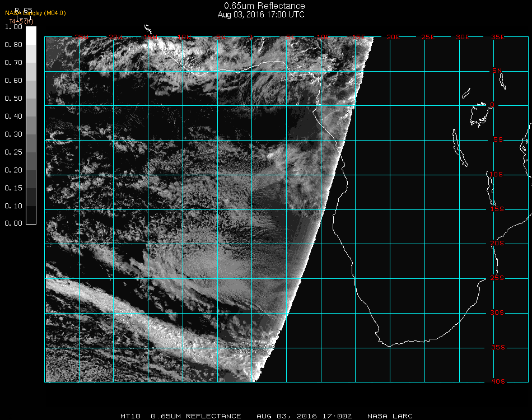532x420 pixels.
Task: Click the 20W longitude label
Action: (x=116, y=37)
